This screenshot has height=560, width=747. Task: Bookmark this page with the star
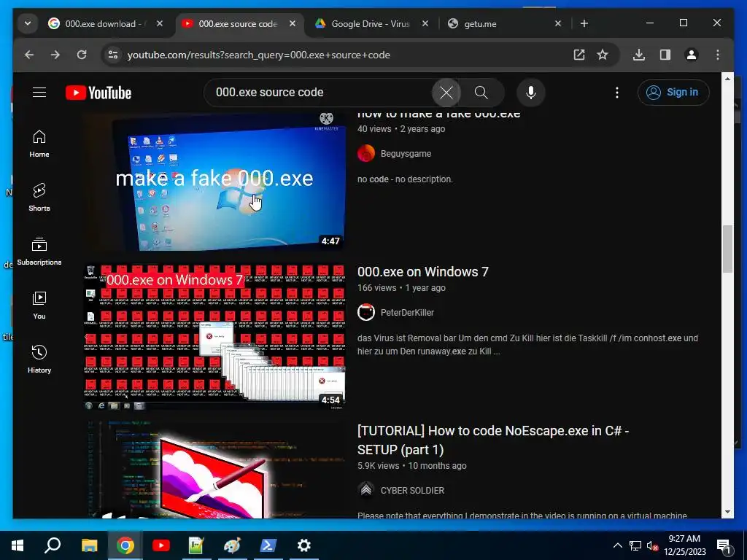pos(603,55)
